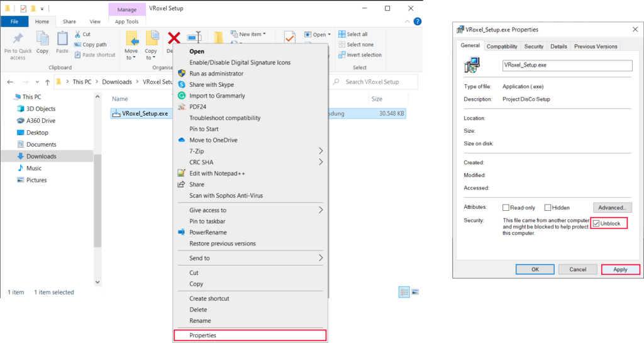Toggle the Hidden attribute checkbox
Viewport: 644px width, 343px height.
(x=548, y=208)
